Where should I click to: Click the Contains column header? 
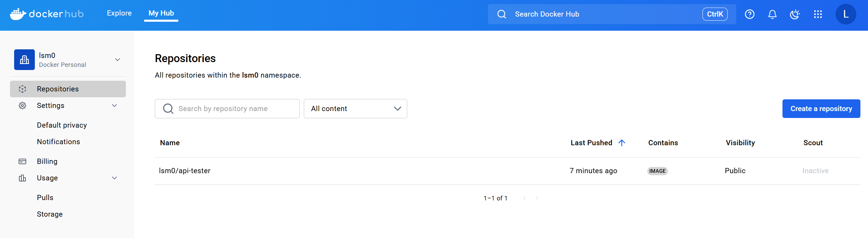(x=663, y=143)
